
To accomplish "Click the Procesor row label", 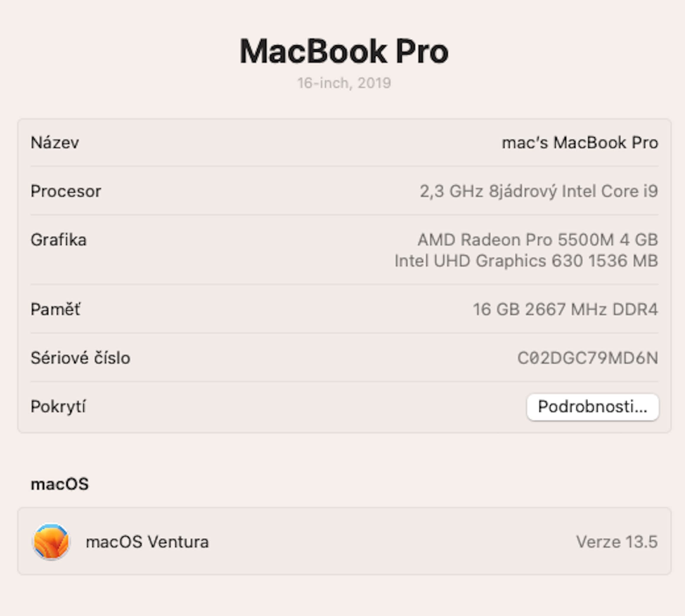I will [66, 191].
